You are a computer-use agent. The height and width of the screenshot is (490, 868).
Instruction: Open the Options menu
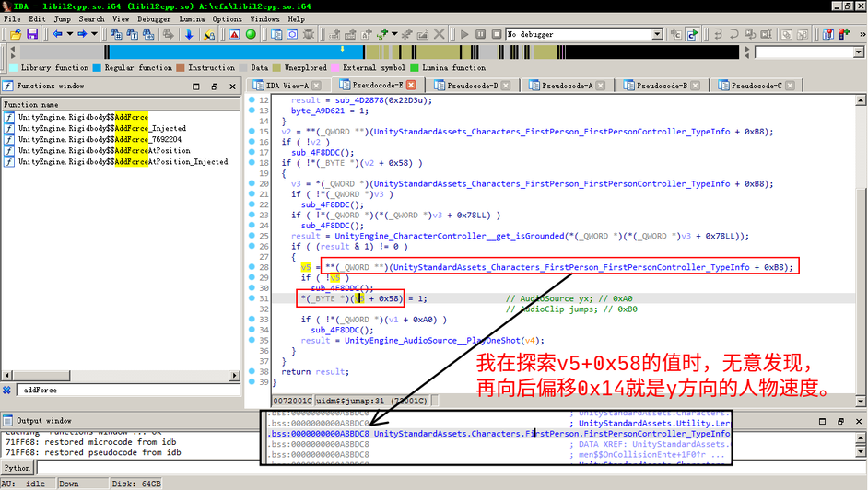227,18
